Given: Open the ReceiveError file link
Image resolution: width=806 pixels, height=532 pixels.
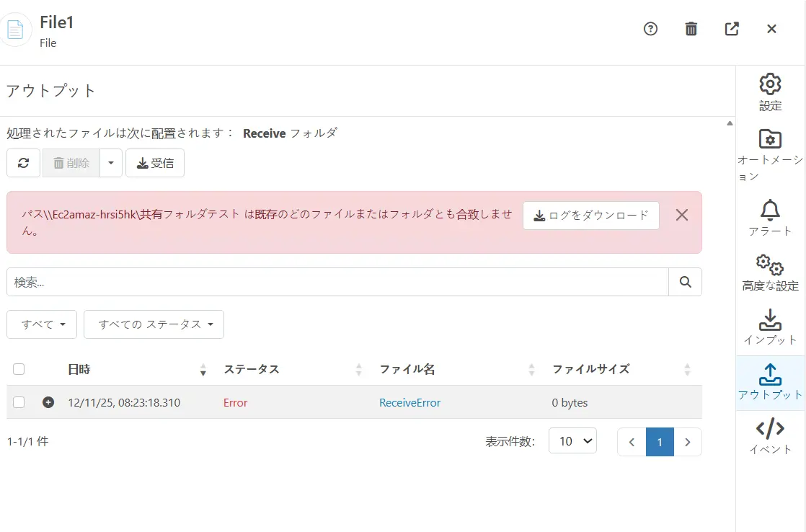Looking at the screenshot, I should pyautogui.click(x=409, y=402).
